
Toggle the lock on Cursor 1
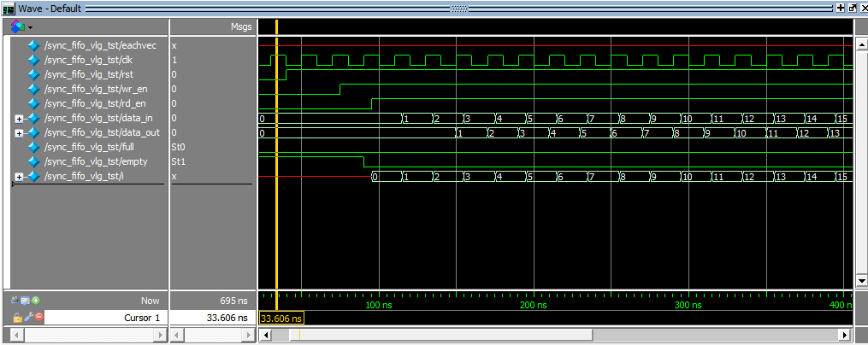[x=17, y=317]
